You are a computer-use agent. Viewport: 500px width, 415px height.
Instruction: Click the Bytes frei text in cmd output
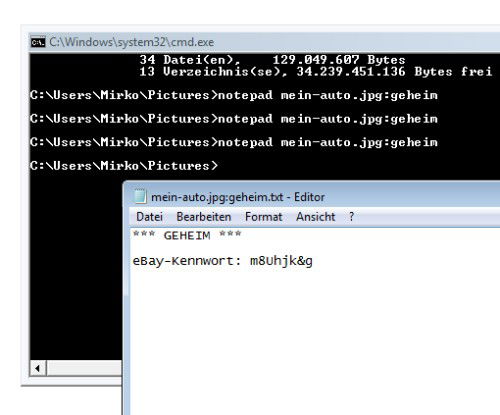point(453,72)
